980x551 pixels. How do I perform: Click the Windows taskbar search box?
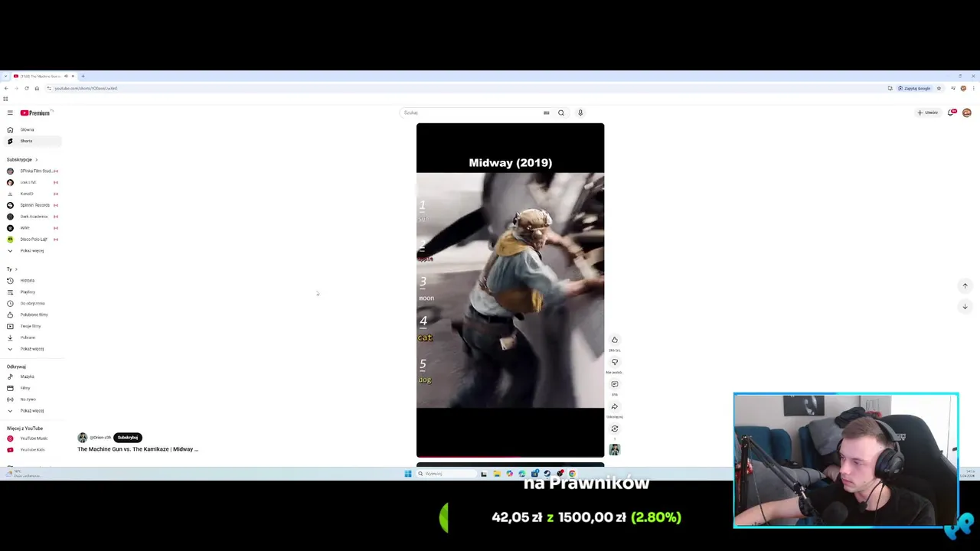(446, 474)
